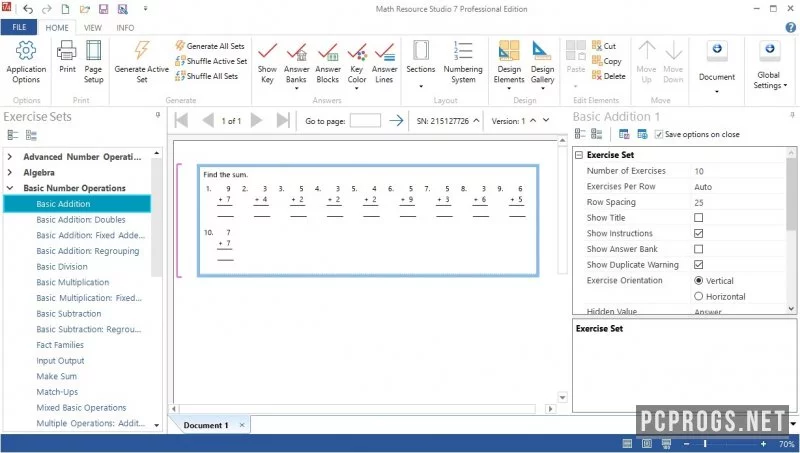The image size is (800, 453).
Task: Uncheck the Show Duplicate Warning checkbox
Action: pos(698,264)
